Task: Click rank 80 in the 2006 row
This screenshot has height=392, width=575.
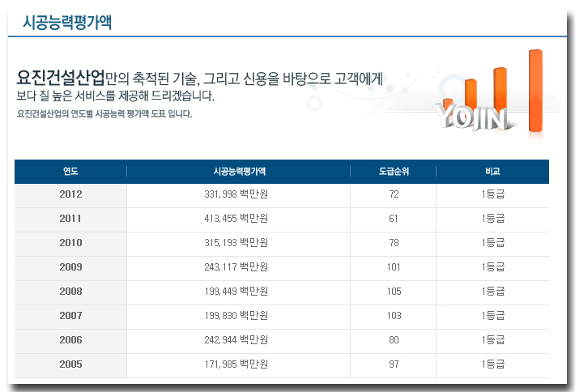Action: click(x=394, y=340)
